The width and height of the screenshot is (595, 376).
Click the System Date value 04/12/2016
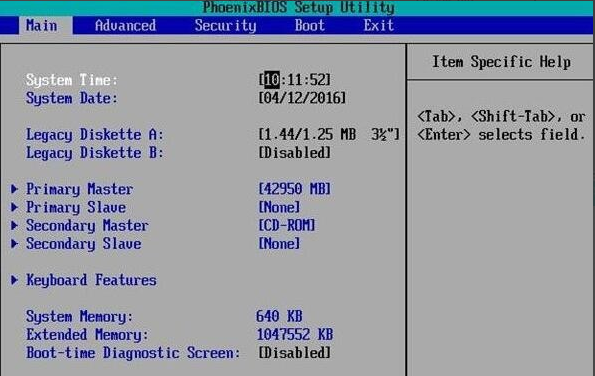302,98
